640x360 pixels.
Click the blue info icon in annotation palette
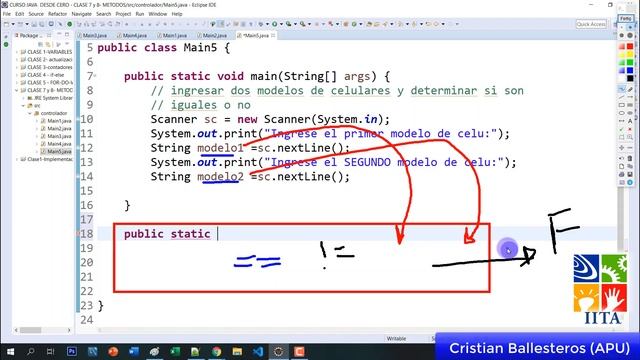click(630, 182)
